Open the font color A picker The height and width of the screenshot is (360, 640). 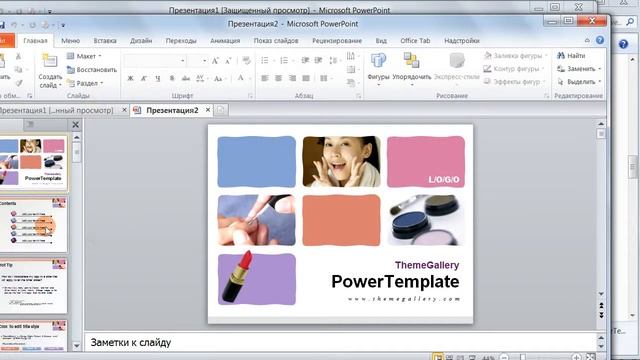coord(240,78)
